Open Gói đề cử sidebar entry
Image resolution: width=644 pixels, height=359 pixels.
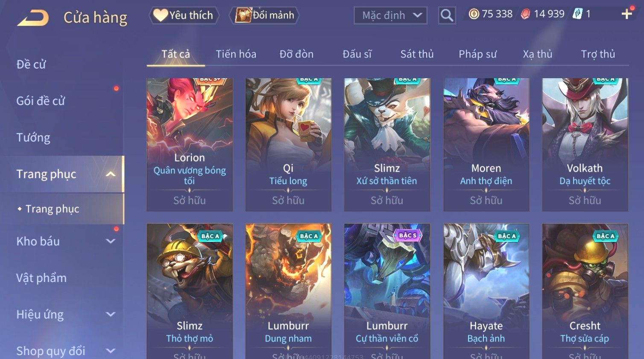41,101
